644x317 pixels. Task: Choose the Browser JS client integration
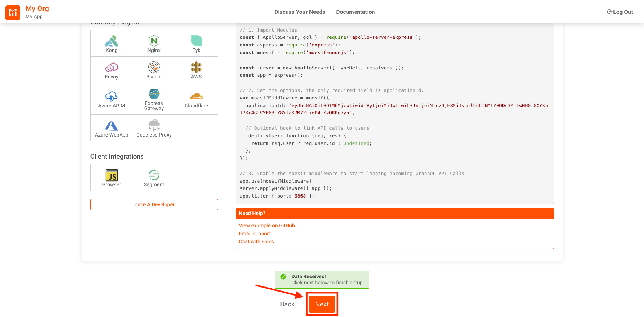coord(112,175)
